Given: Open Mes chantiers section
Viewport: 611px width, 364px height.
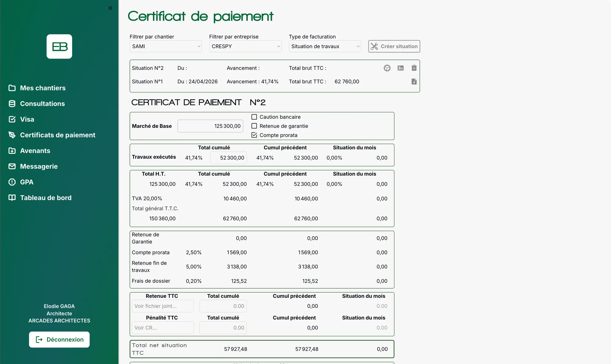Looking at the screenshot, I should tap(43, 88).
